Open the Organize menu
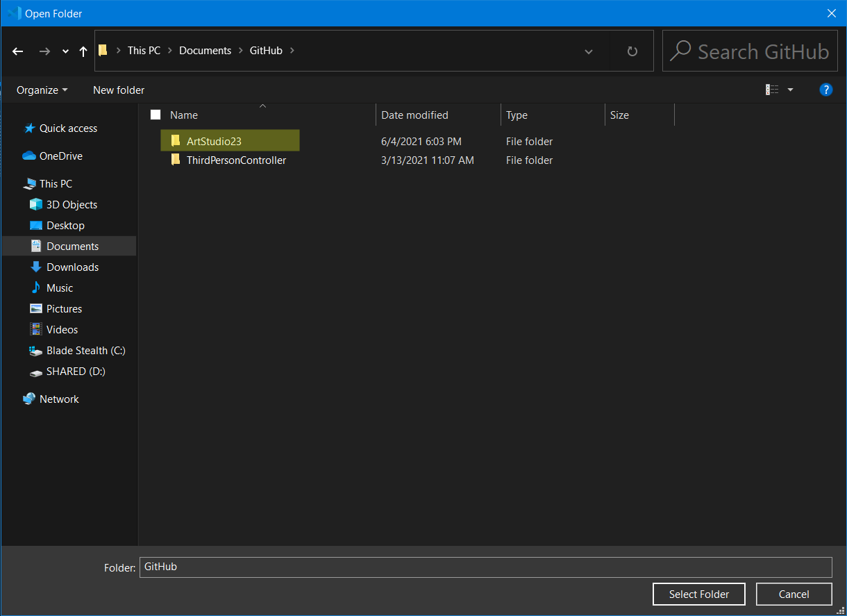847x616 pixels. tap(42, 90)
